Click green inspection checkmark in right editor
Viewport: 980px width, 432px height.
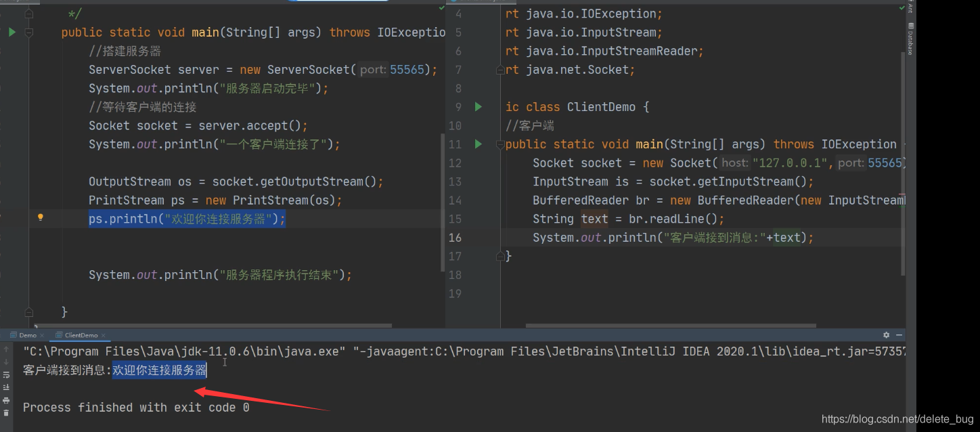[902, 8]
